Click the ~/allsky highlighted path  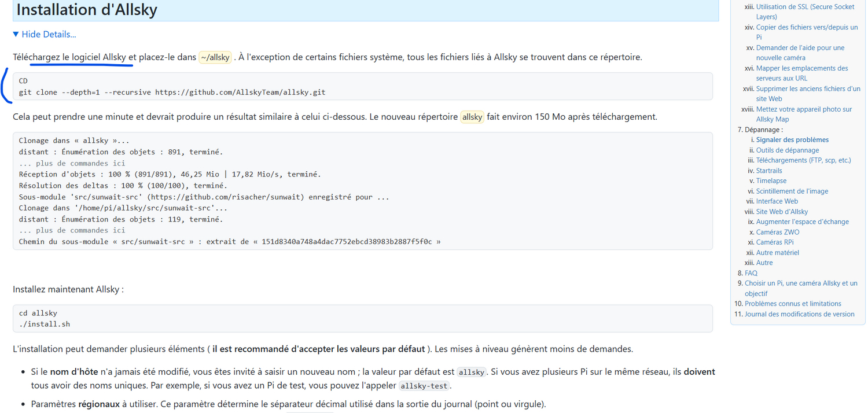click(x=215, y=57)
